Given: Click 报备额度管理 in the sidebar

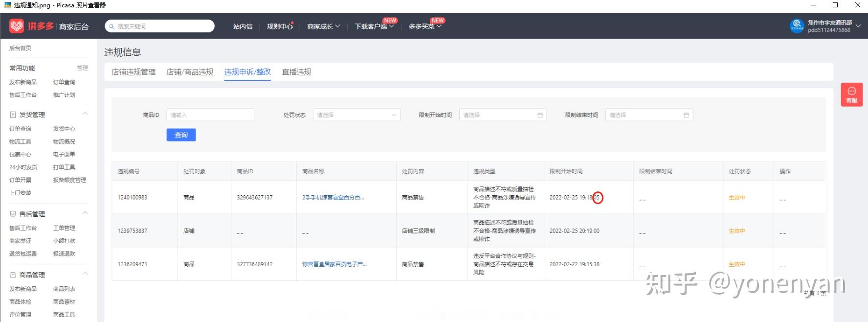Looking at the screenshot, I should coord(69,180).
